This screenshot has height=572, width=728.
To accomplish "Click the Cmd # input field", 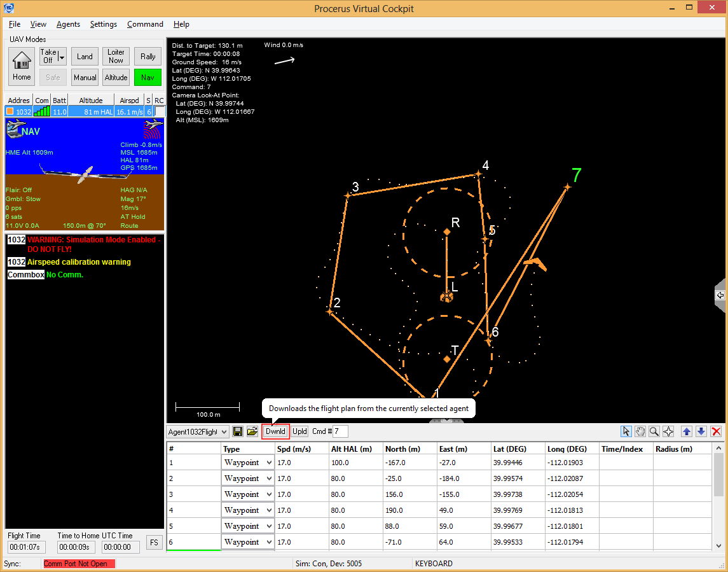I will tap(340, 431).
